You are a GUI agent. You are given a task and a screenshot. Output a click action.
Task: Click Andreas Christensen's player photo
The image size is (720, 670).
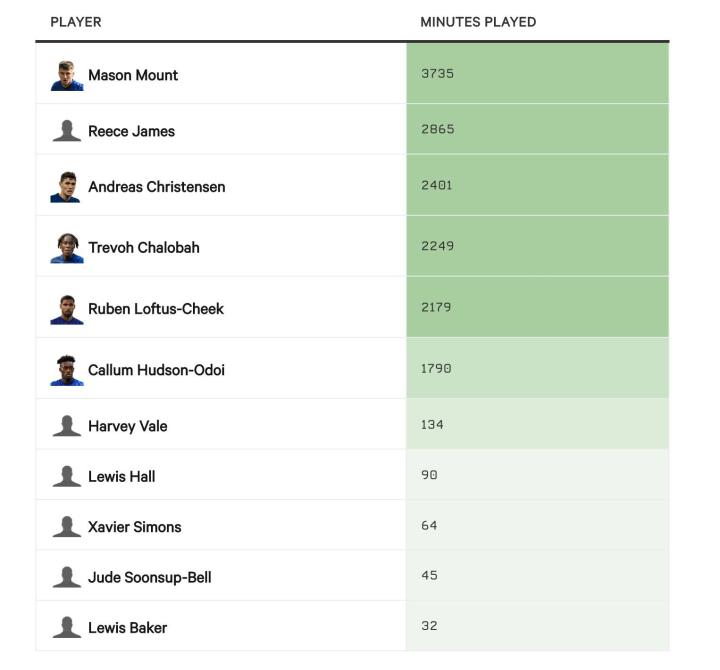(x=66, y=187)
